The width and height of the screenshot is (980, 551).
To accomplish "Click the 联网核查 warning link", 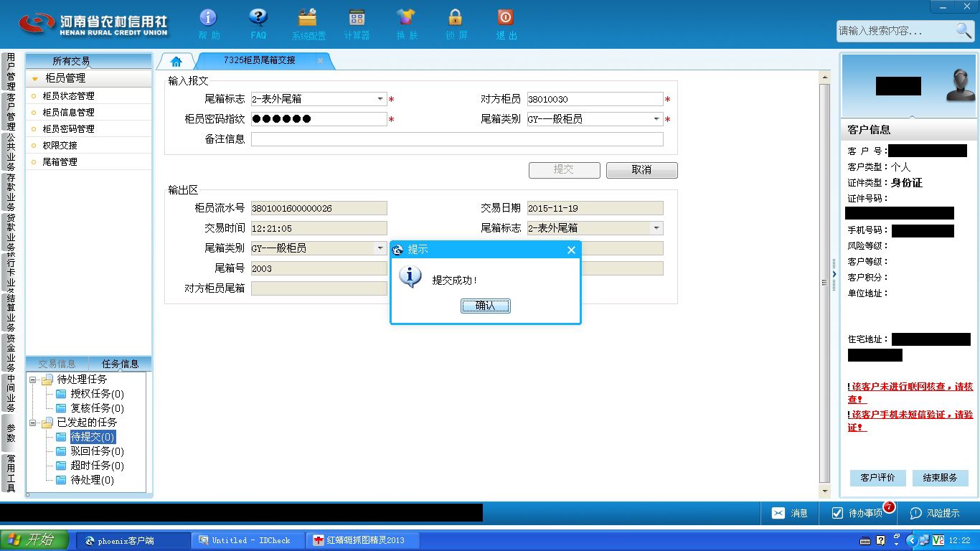I will (911, 392).
